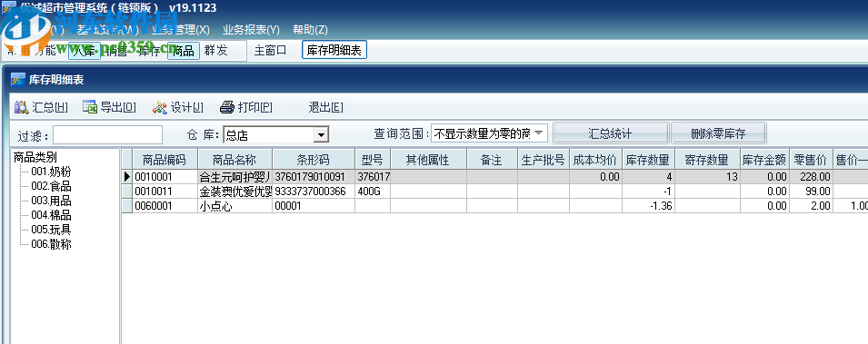Select category 004.棉品 in the tree
This screenshot has height=344, width=868.
[x=51, y=215]
